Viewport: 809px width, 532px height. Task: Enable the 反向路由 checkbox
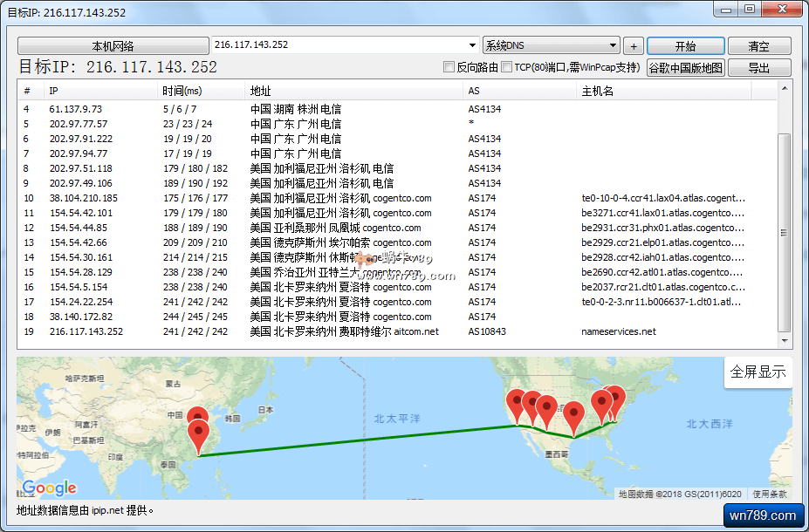[x=449, y=67]
